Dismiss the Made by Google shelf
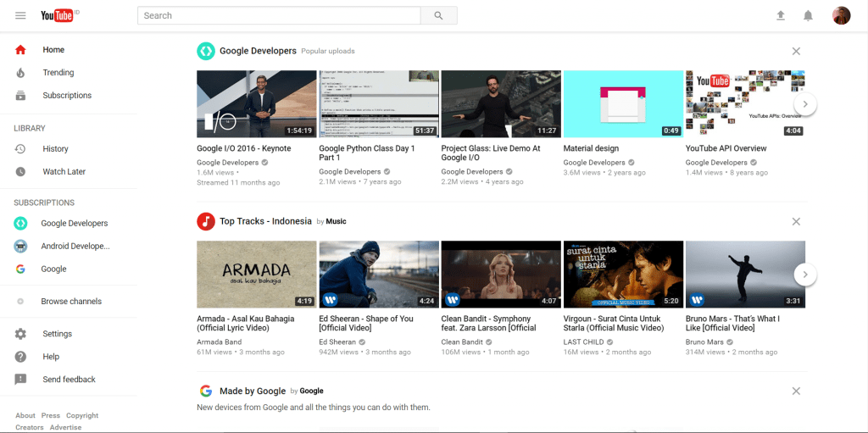 (x=796, y=391)
